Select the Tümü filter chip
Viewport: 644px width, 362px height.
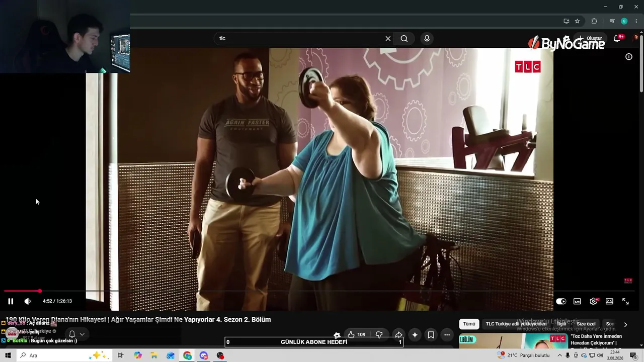[x=469, y=324]
